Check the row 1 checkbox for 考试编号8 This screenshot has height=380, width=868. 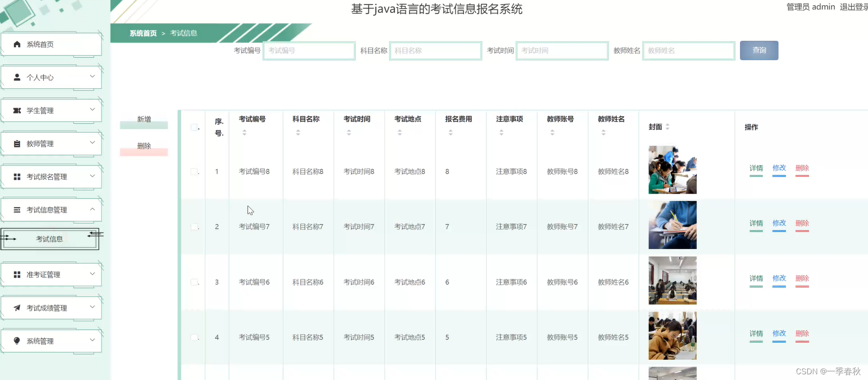point(194,172)
